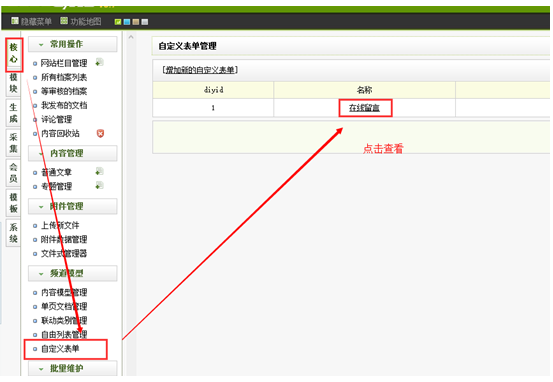Click the 功能地图 label

(x=86, y=22)
